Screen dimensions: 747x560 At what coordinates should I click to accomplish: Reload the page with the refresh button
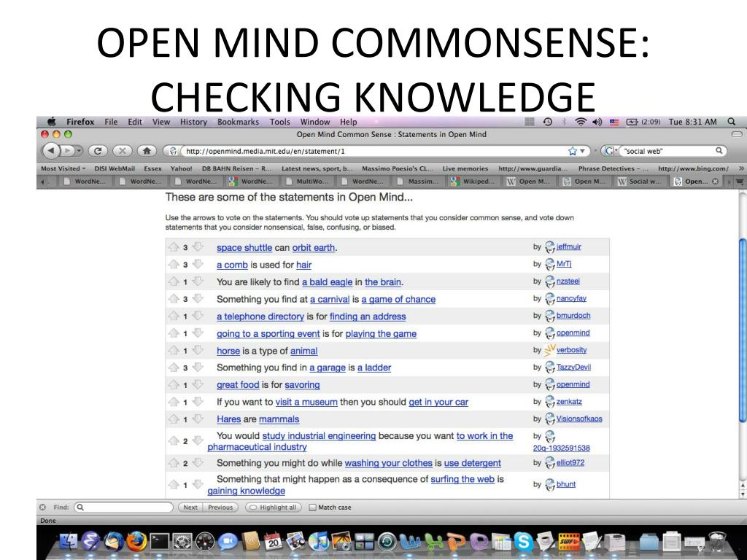pyautogui.click(x=98, y=151)
